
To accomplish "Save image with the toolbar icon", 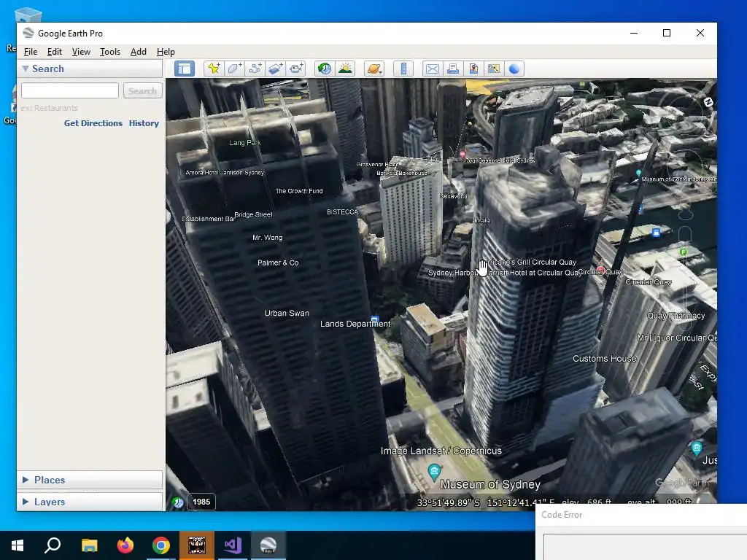I will click(473, 69).
